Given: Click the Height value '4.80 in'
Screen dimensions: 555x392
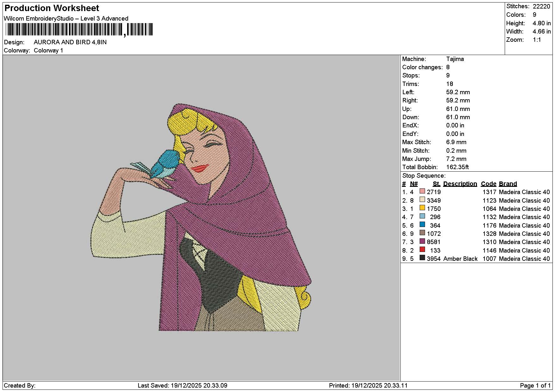Looking at the screenshot, I should (x=542, y=23).
